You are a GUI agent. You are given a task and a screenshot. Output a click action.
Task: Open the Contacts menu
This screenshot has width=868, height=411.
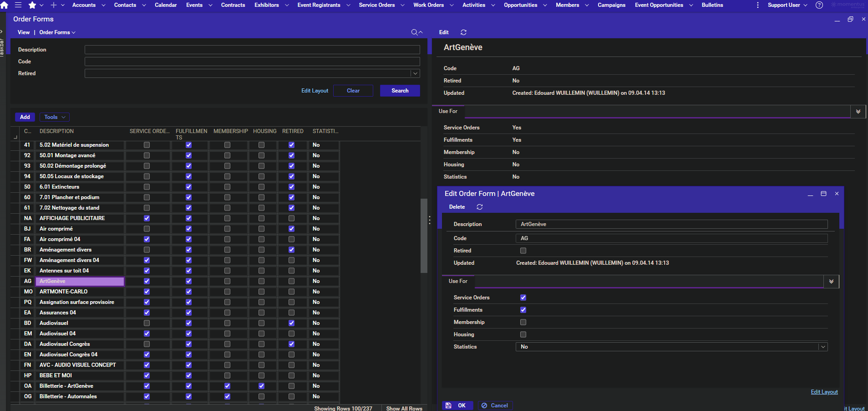125,5
